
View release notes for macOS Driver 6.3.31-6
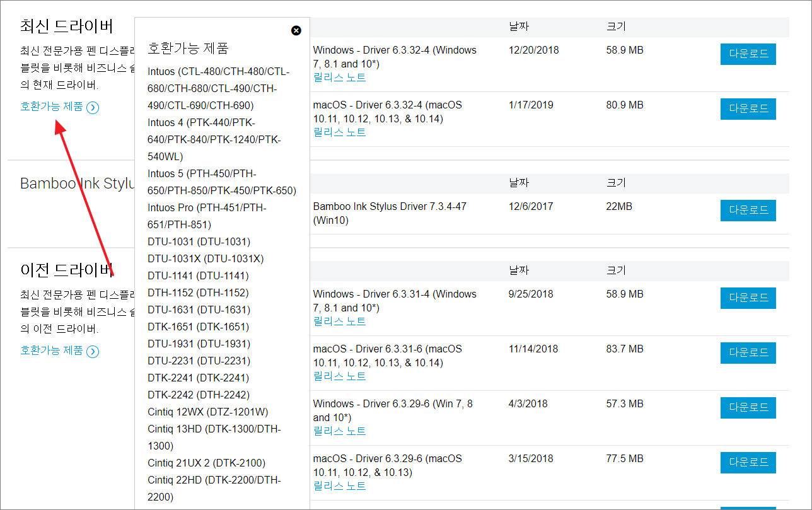[339, 376]
